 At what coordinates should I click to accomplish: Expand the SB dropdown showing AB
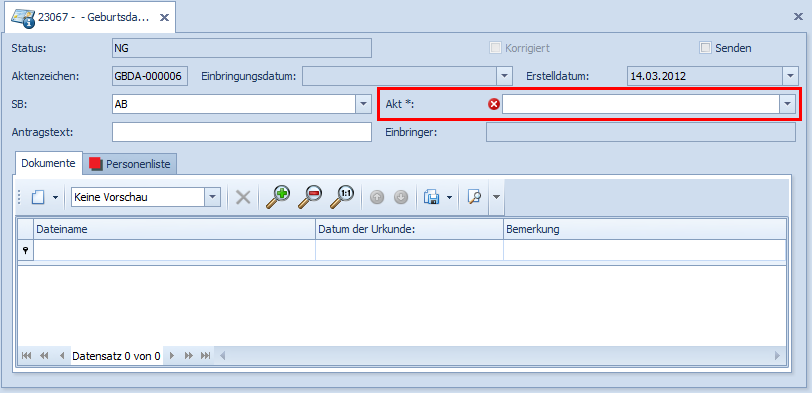tap(362, 104)
